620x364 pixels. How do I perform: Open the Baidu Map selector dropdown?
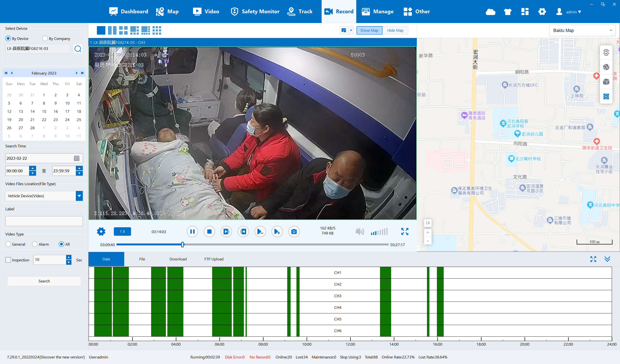pos(582,30)
